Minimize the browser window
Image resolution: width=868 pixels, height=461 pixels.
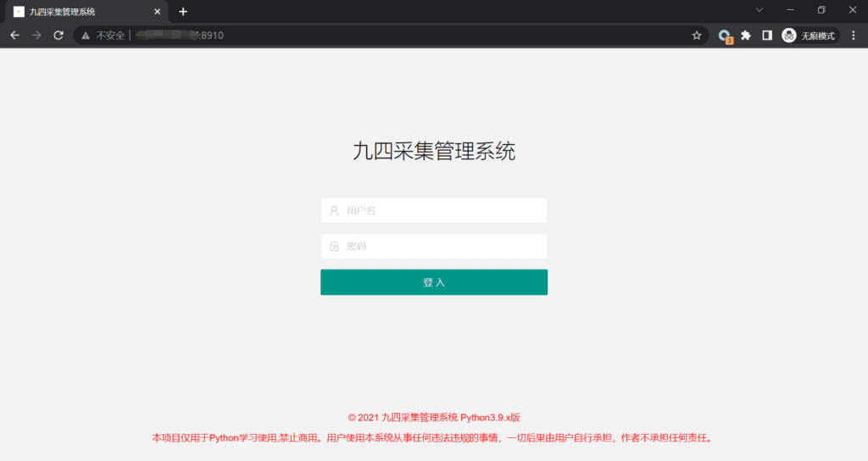click(791, 10)
